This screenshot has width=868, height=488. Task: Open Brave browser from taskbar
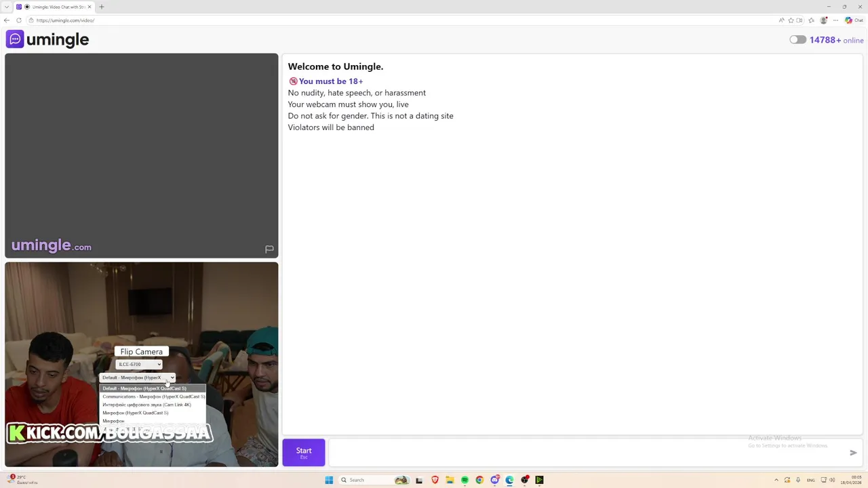point(435,480)
